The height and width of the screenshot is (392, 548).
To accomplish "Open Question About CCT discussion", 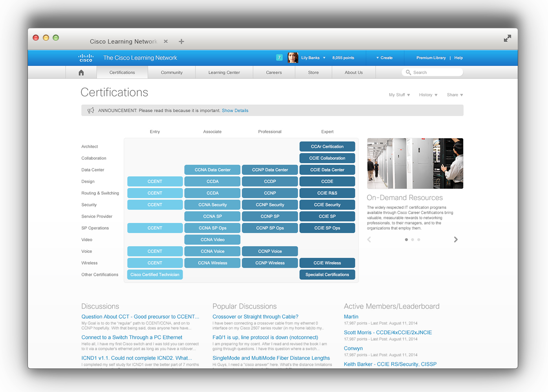I will [140, 317].
